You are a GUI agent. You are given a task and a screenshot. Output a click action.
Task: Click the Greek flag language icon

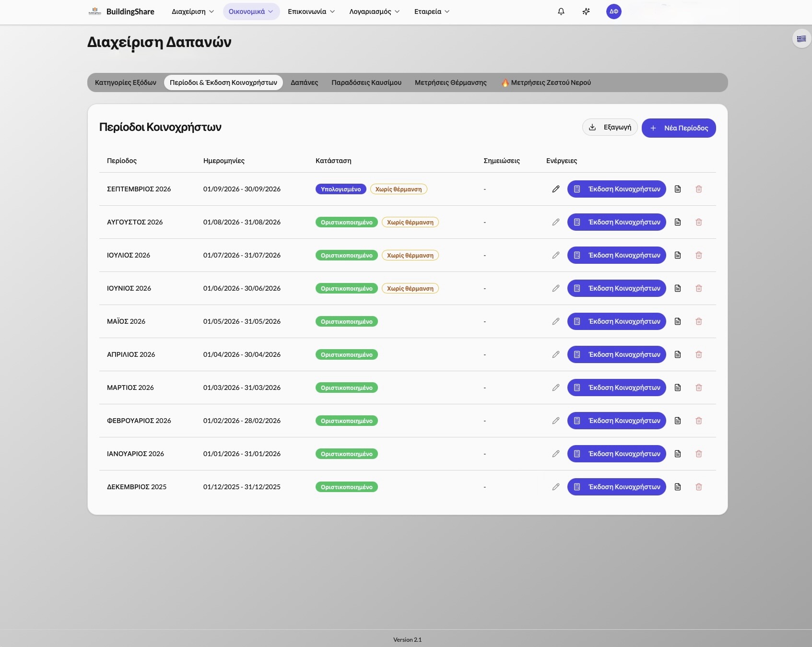point(801,39)
